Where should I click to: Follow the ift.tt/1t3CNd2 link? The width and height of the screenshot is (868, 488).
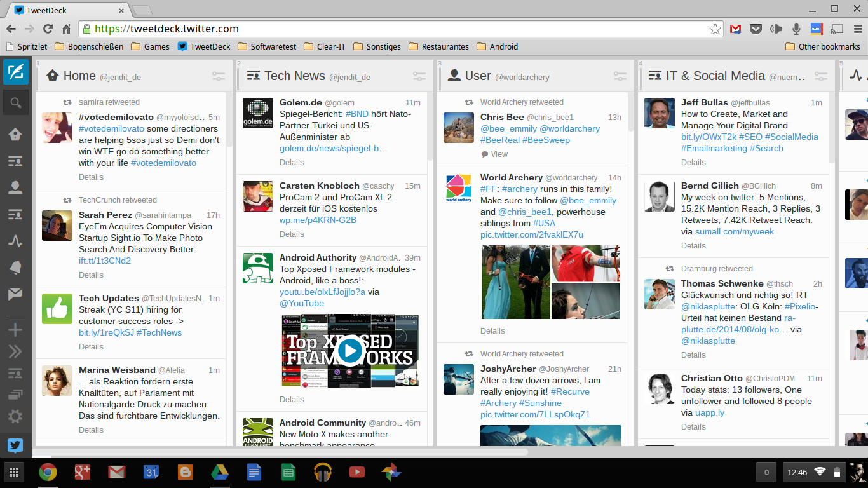105,261
